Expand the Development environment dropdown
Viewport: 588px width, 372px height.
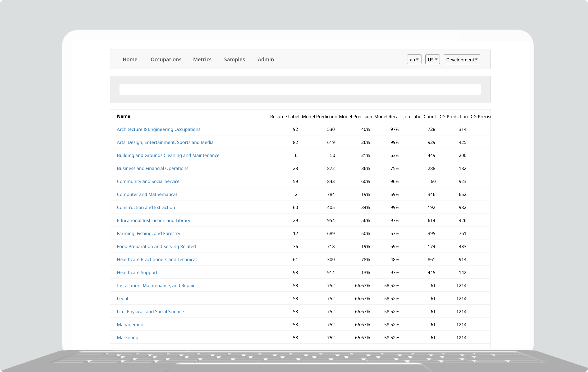462,60
